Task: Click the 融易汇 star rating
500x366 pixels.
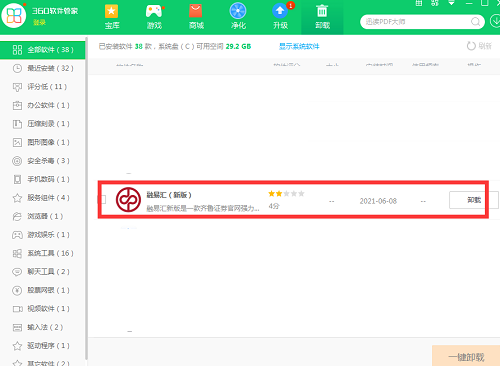Action: (x=286, y=194)
